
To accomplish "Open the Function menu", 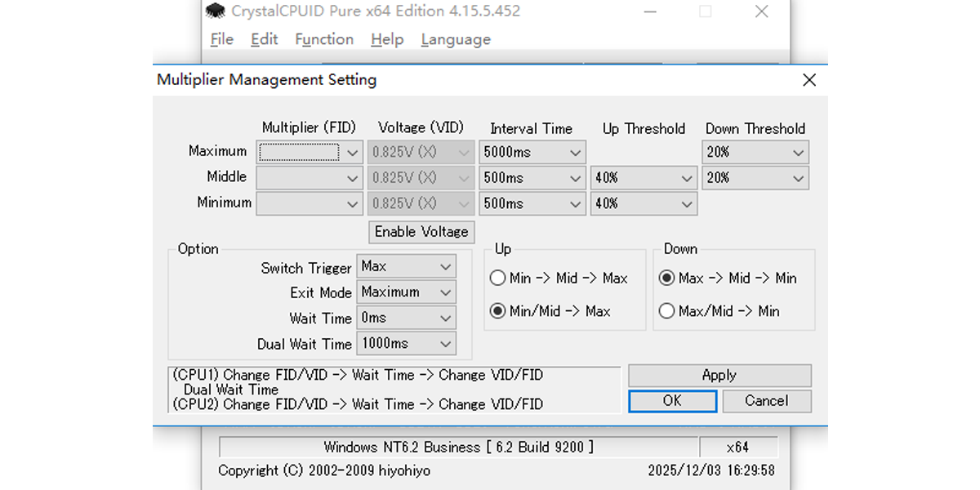I will click(324, 39).
